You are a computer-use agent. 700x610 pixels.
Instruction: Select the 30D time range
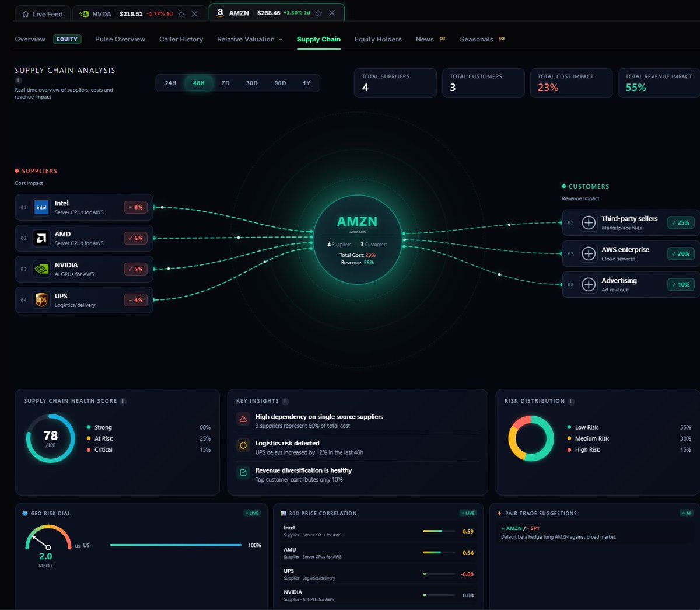click(x=251, y=83)
